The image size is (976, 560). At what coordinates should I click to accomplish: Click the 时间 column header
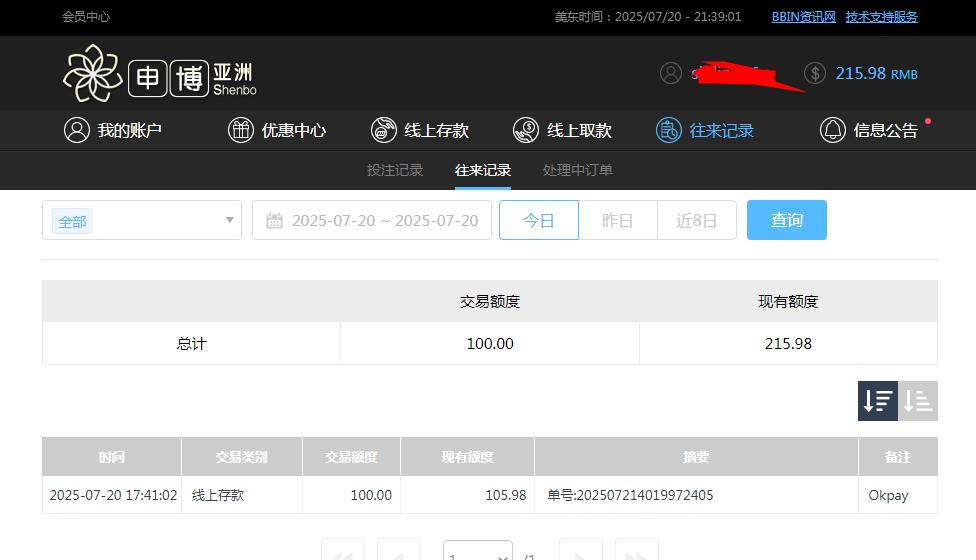point(111,457)
